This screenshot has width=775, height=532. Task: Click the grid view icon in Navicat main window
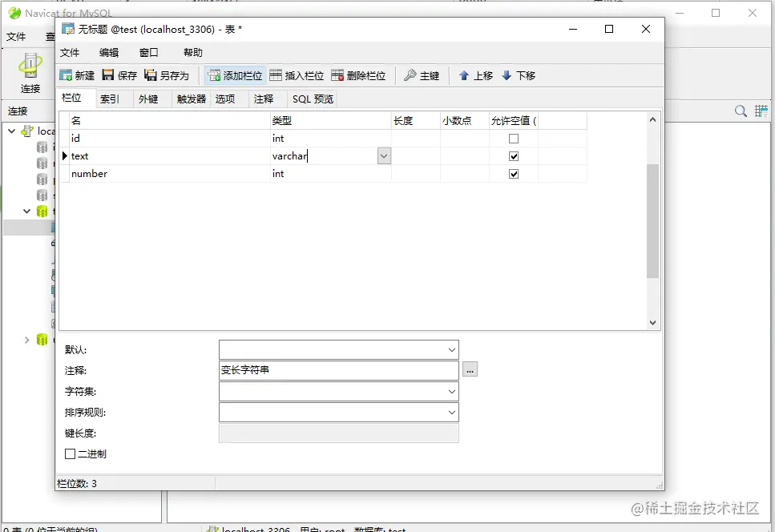point(761,111)
